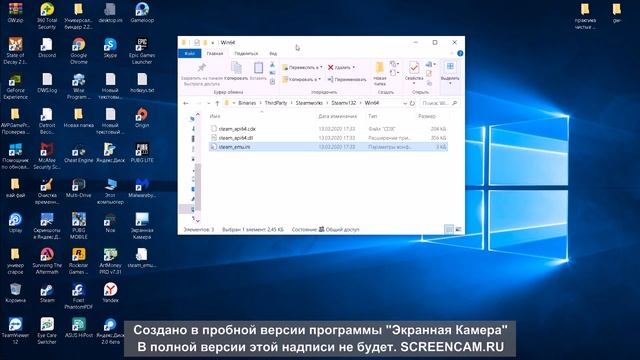Click the blue help question mark icon
Image resolution: width=640 pixels, height=360 pixels.
[460, 53]
